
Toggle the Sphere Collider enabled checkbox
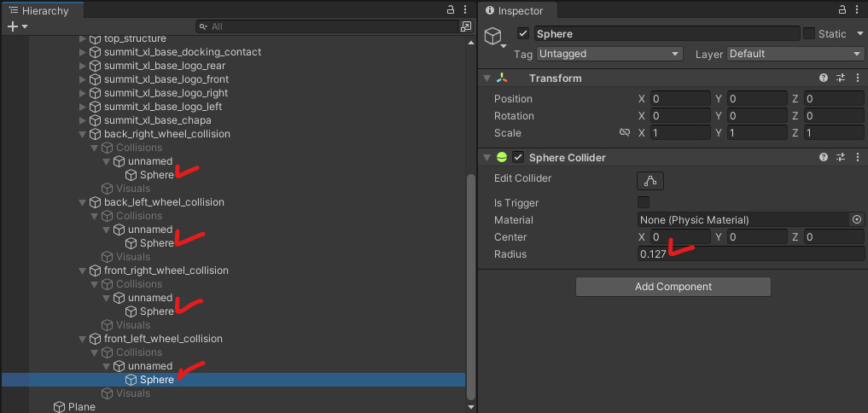(x=518, y=157)
